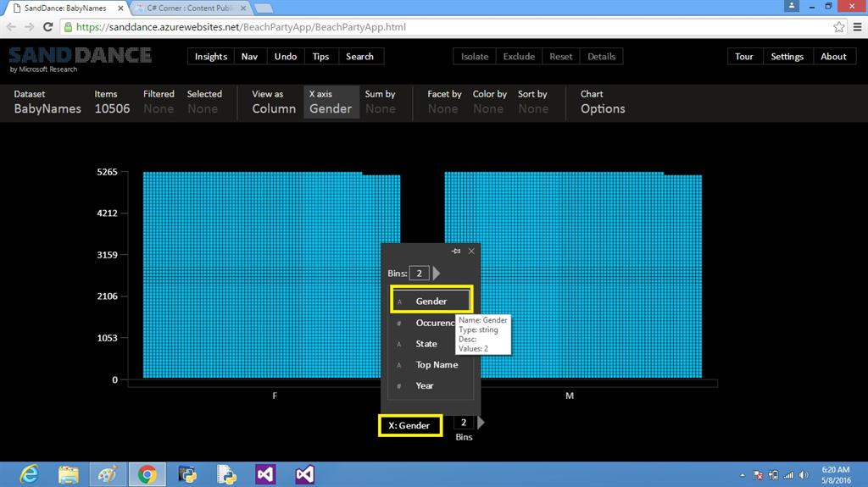Image resolution: width=868 pixels, height=487 pixels.
Task: Select Year column in the list
Action: tap(431, 385)
